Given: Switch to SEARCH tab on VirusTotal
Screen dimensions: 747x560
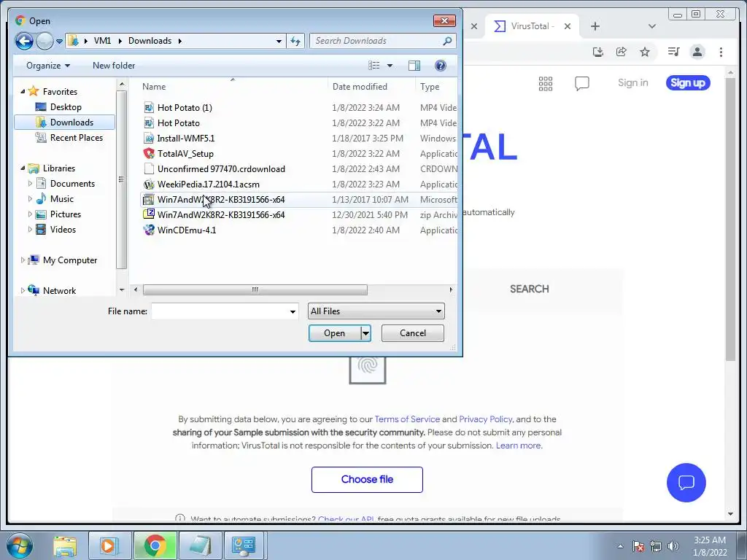Looking at the screenshot, I should pos(530,289).
